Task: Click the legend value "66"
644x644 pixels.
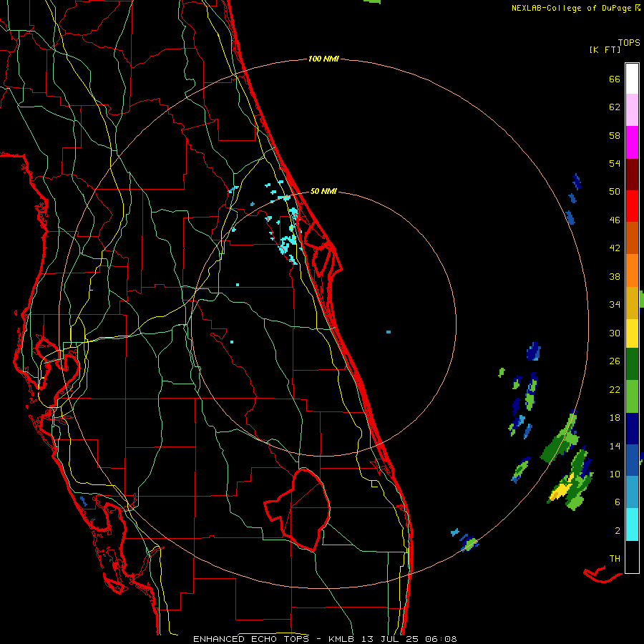Action: tap(615, 79)
